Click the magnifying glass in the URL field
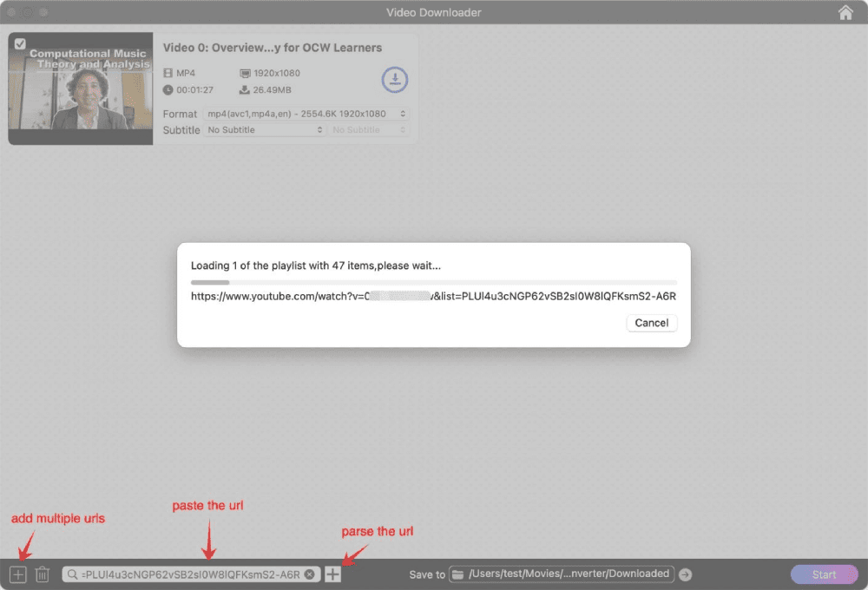This screenshot has height=590, width=868. [71, 574]
